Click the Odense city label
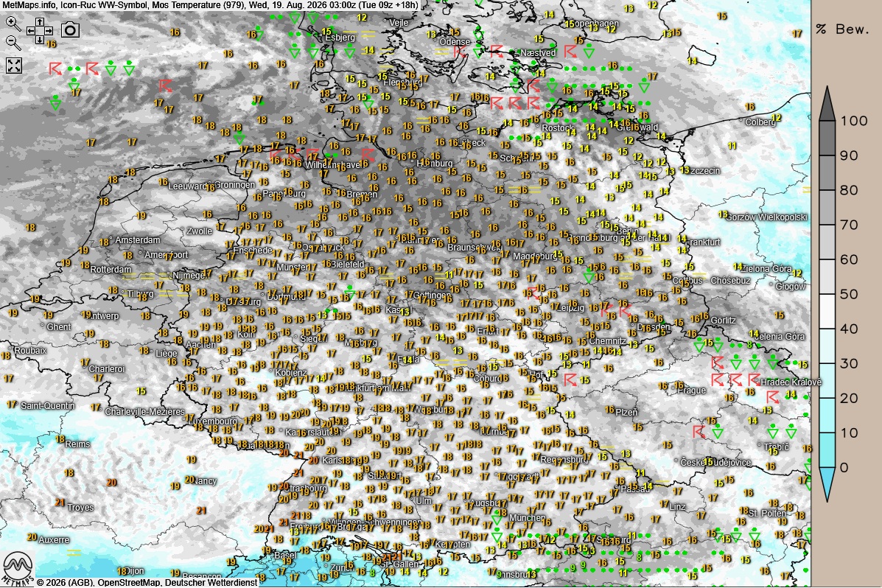The height and width of the screenshot is (588, 882). tap(455, 42)
